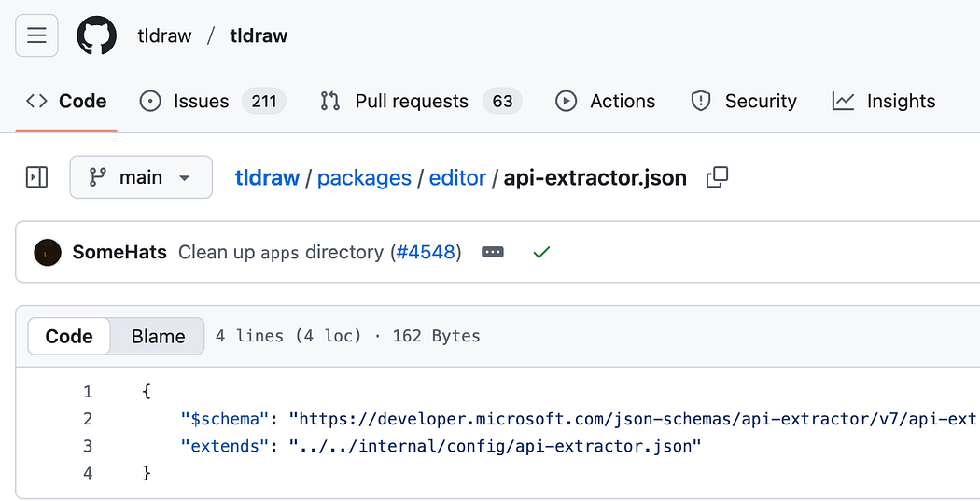
Task: Open SomeHats avatar profile
Action: (x=48, y=253)
